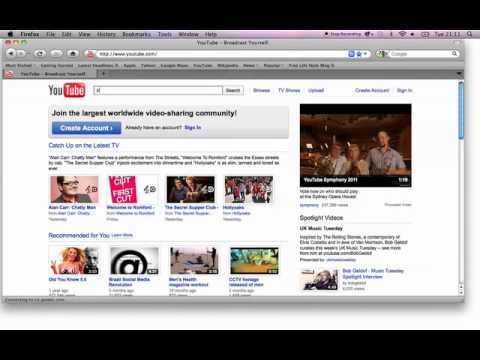Open the News bookmarks folder

(250, 66)
